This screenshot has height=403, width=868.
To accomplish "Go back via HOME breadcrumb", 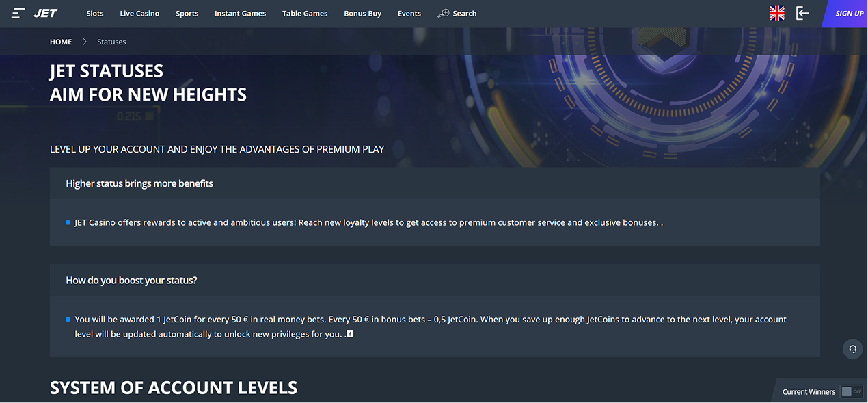I will pyautogui.click(x=61, y=42).
